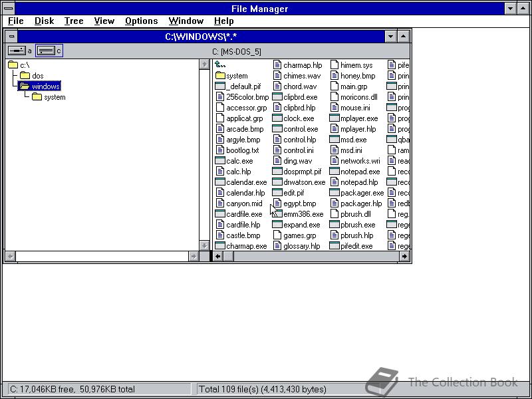Open the Help menu
This screenshot has height=399, width=532.
click(x=223, y=21)
